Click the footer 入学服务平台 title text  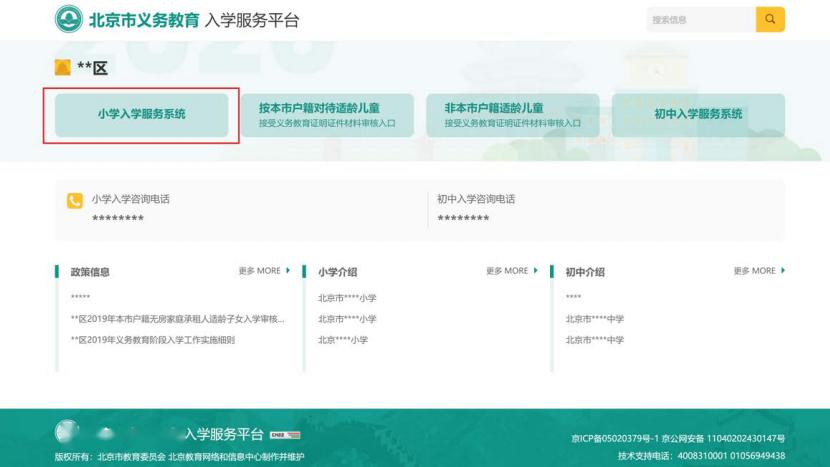tap(224, 434)
